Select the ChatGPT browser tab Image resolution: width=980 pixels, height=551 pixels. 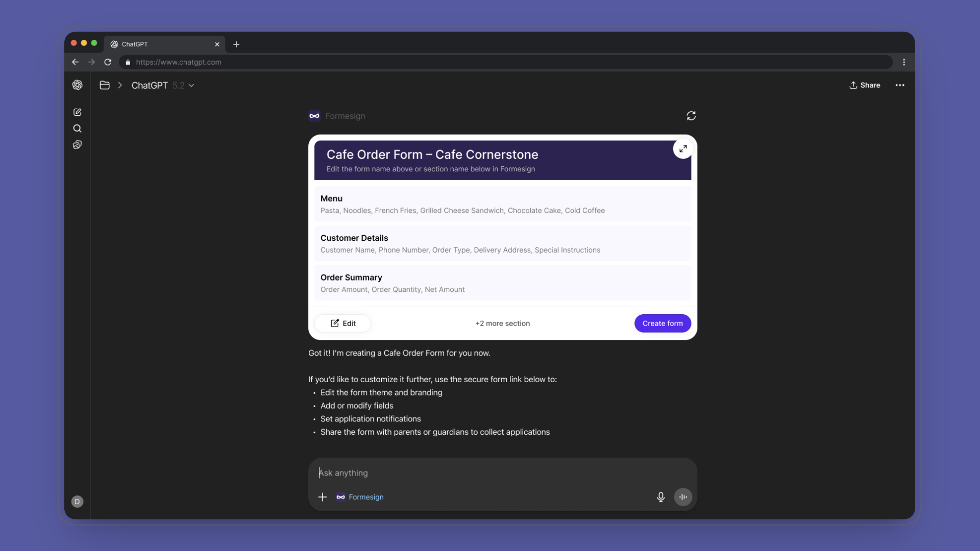coord(164,44)
